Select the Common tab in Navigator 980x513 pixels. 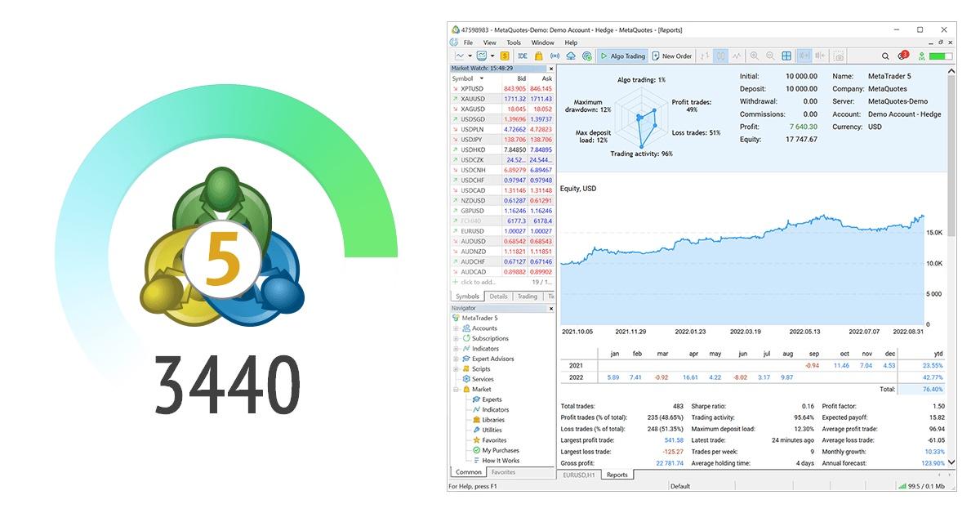click(x=469, y=472)
